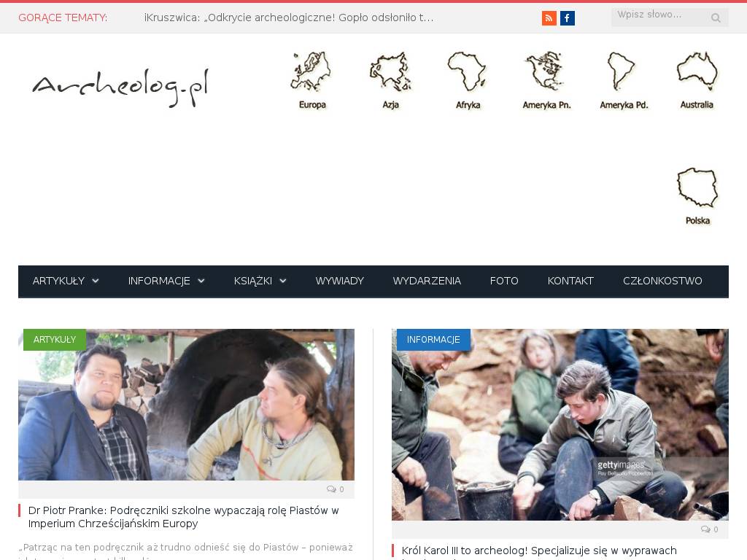Open the Dr Piotr Pranke article headline
This screenshot has width=747, height=560.
tap(183, 517)
